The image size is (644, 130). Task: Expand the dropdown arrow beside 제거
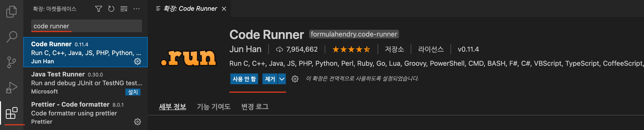tap(282, 79)
